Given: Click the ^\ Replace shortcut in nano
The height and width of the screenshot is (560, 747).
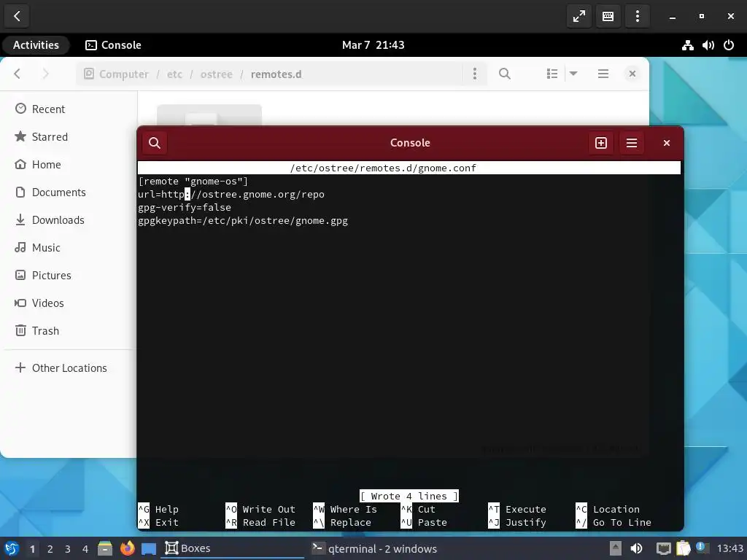Looking at the screenshot, I should point(342,522).
